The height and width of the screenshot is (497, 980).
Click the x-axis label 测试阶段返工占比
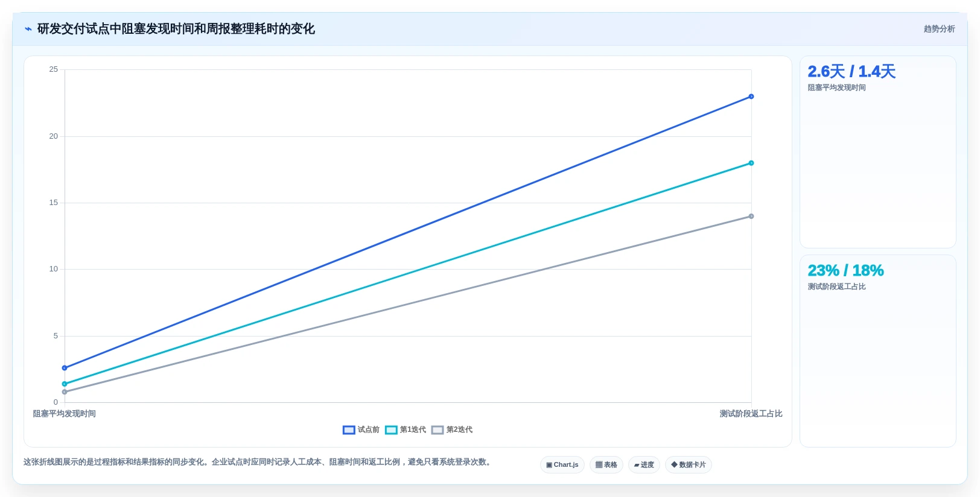coord(751,414)
